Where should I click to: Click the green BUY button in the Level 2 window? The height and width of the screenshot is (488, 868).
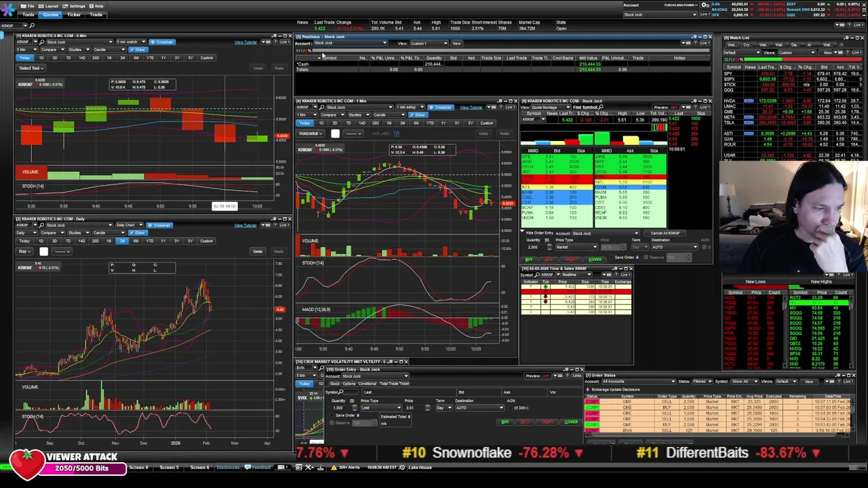tap(529, 260)
